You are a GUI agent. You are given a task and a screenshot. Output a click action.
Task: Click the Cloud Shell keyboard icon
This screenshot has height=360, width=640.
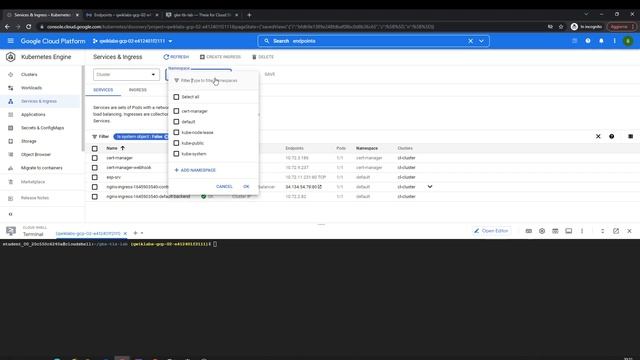[529, 231]
